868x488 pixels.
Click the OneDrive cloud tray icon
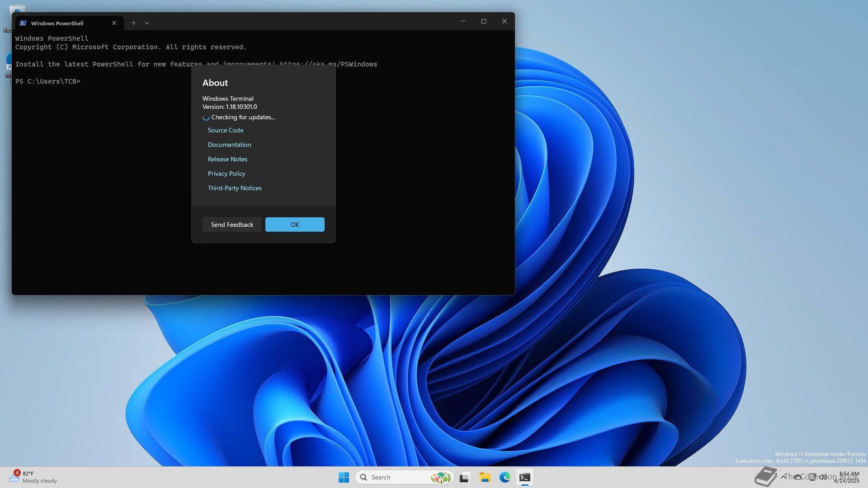[798, 477]
